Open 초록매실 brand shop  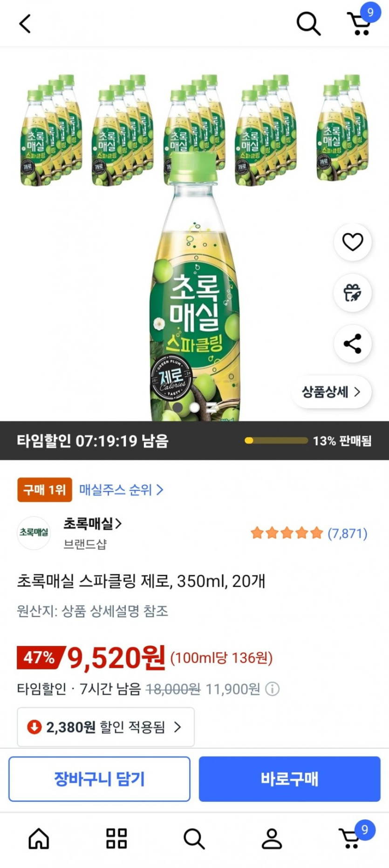point(92,524)
